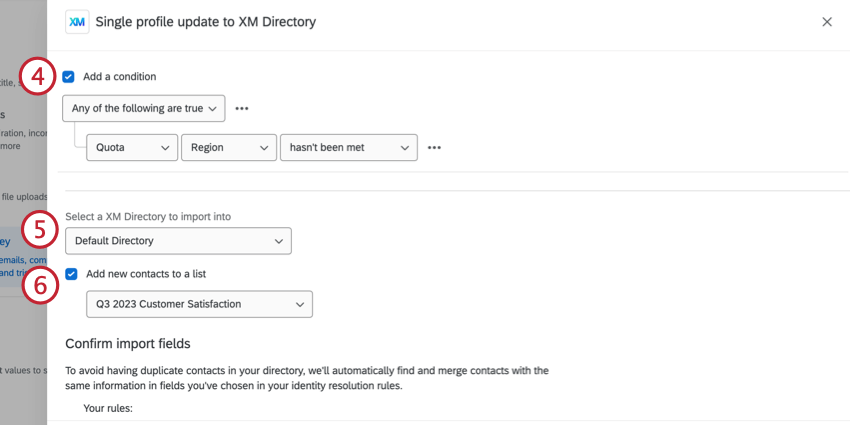Viewport: 850px width, 425px height.
Task: Open options menu for Quota condition row
Action: [x=434, y=148]
